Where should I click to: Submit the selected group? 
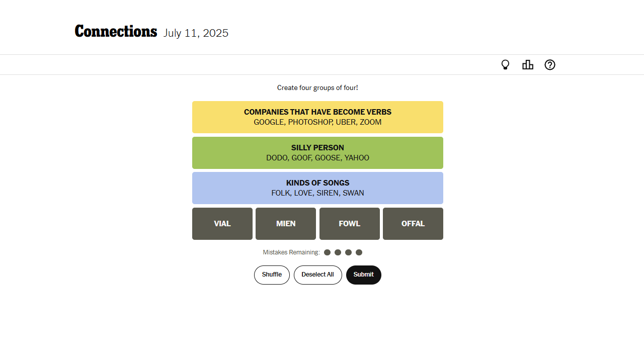click(x=363, y=275)
